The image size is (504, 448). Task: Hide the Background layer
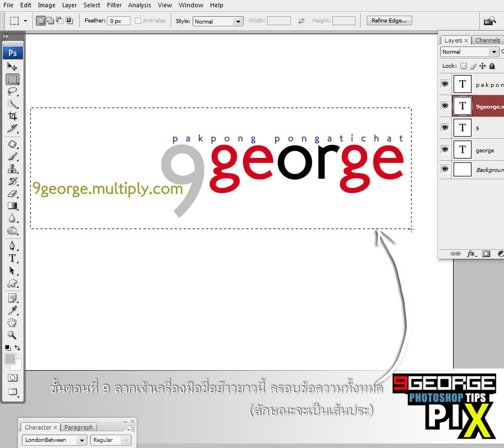(445, 169)
